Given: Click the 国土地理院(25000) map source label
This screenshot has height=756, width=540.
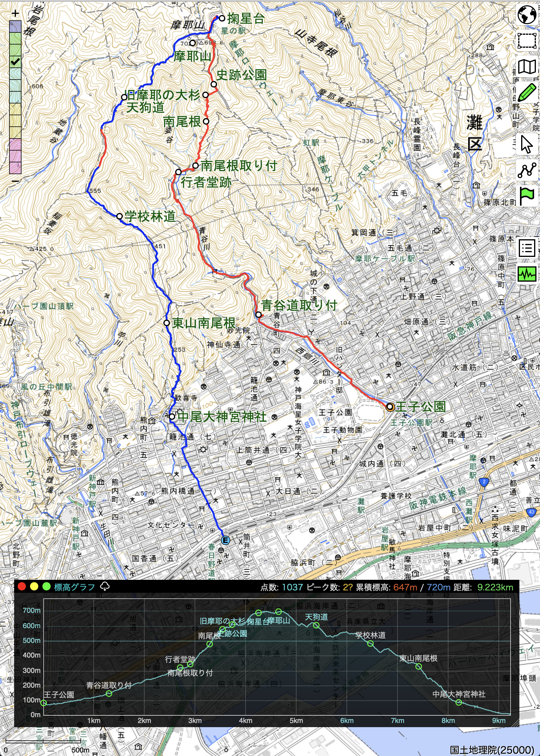Looking at the screenshot, I should [x=492, y=750].
